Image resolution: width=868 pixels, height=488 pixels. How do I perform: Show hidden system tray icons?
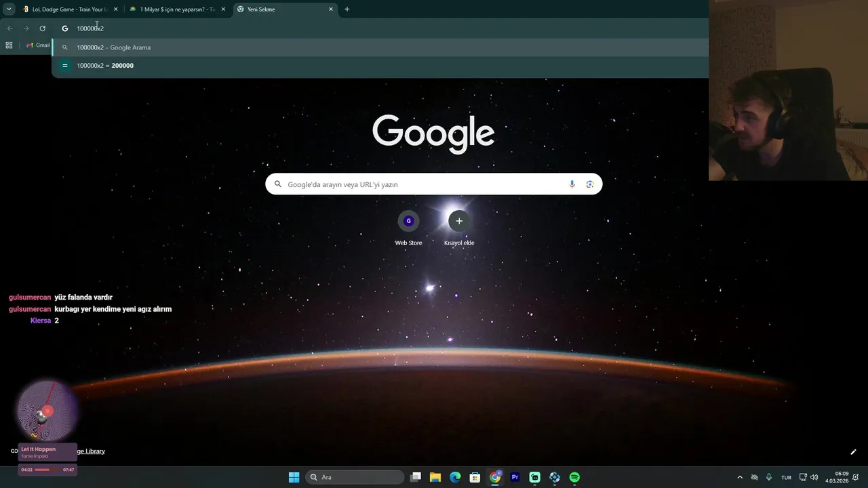click(x=740, y=477)
